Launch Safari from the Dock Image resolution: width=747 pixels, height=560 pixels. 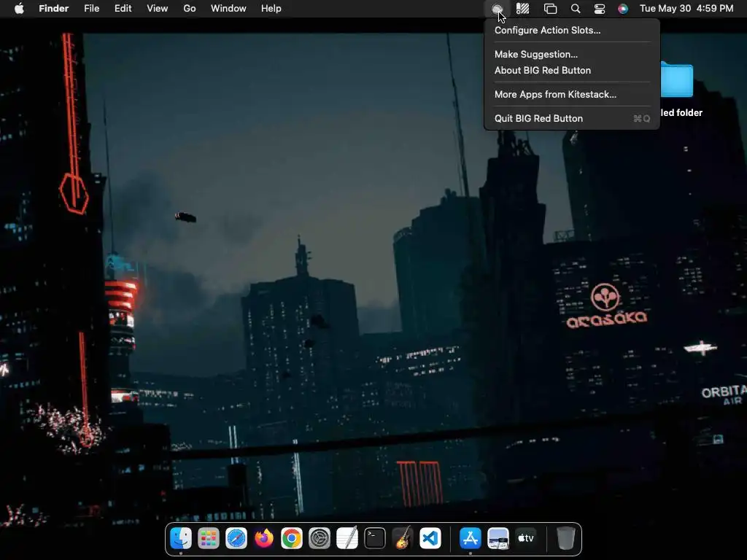pos(236,539)
